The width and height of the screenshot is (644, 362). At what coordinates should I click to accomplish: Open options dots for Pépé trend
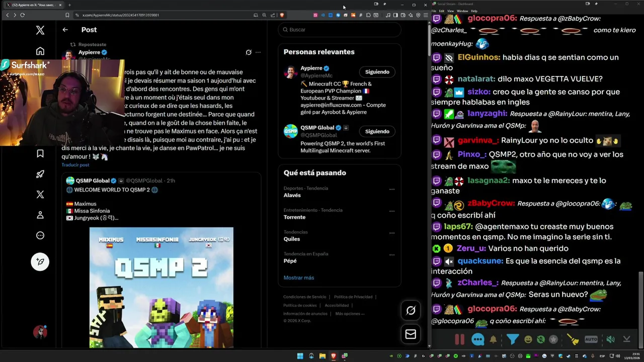coord(392,255)
